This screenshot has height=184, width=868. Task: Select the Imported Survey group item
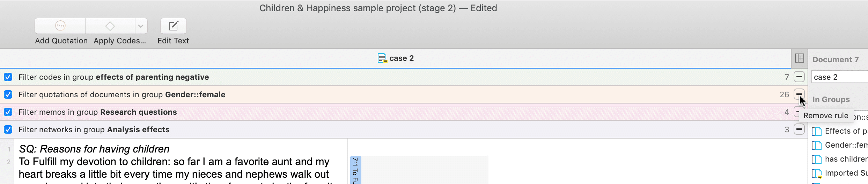[x=839, y=173]
